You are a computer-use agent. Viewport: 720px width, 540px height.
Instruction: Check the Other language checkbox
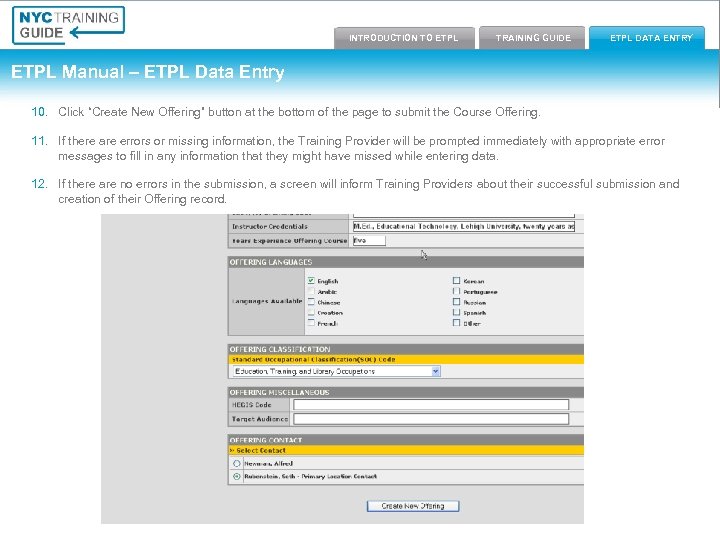point(456,323)
